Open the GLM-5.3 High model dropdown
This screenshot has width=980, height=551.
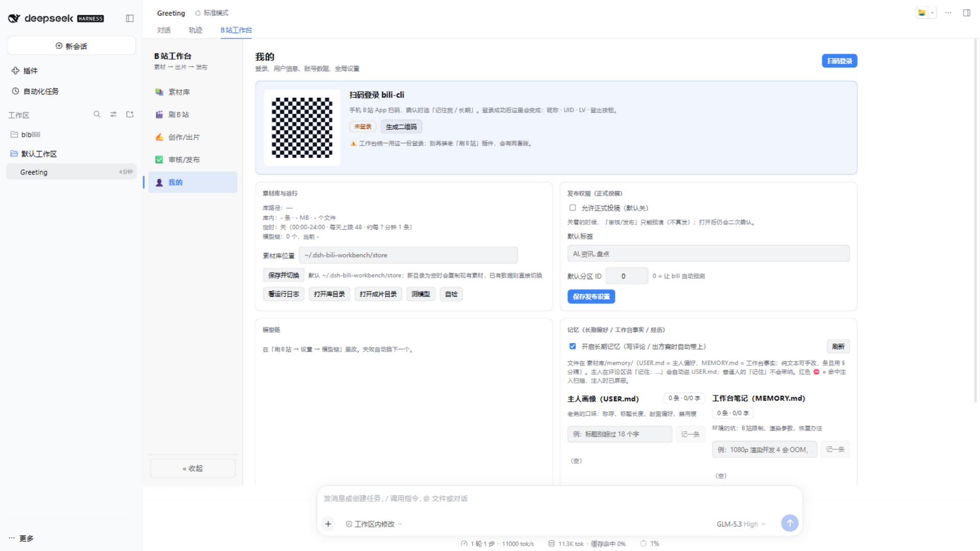[x=741, y=524]
